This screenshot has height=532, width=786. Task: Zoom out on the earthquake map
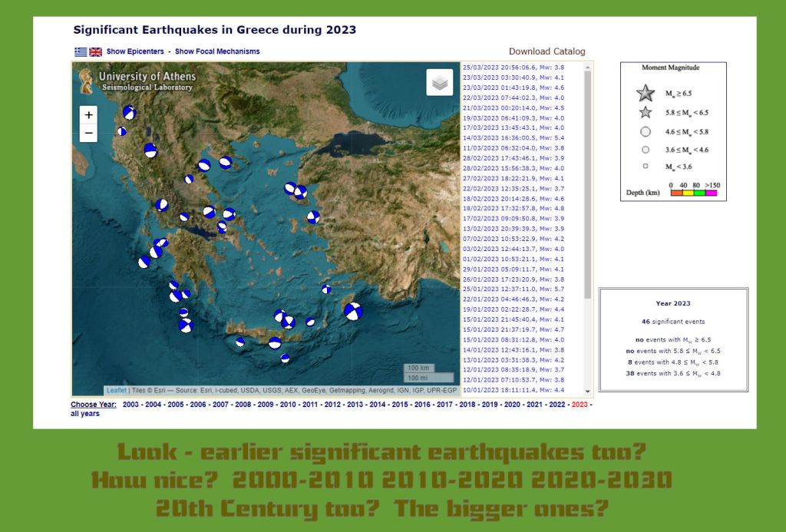(x=89, y=133)
